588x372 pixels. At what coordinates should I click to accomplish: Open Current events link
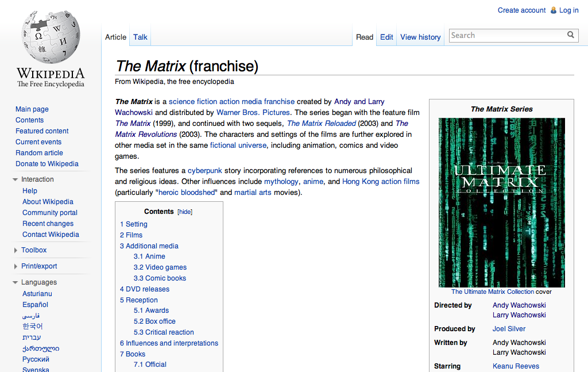[x=38, y=142]
